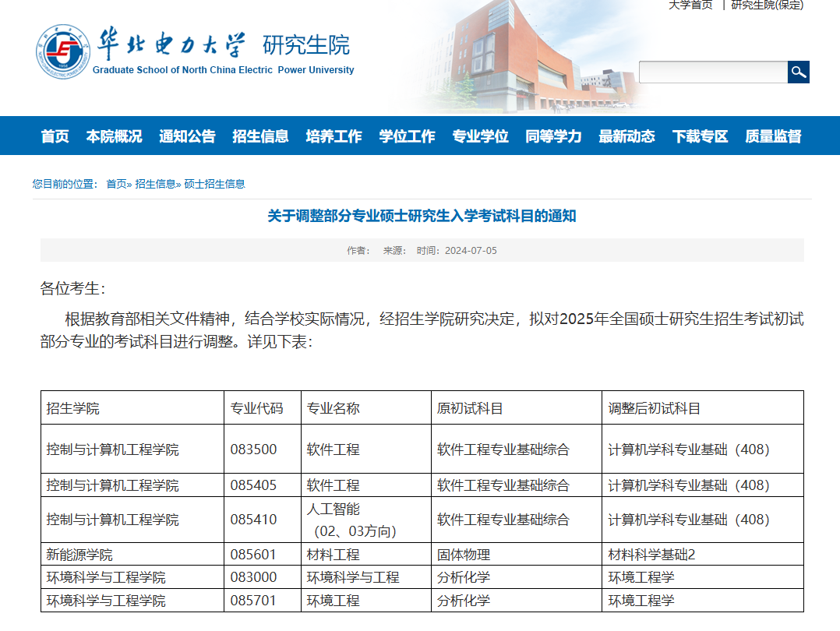The height and width of the screenshot is (631, 840).
Task: Click 控制与计算机工程学院 in the 085405 row
Action: [x=112, y=485]
